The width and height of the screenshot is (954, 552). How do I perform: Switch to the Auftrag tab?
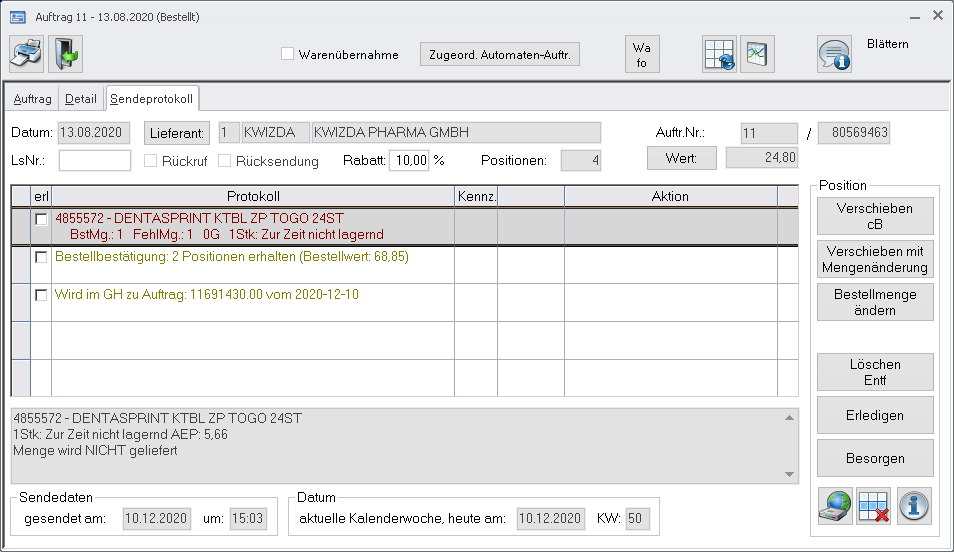(32, 99)
